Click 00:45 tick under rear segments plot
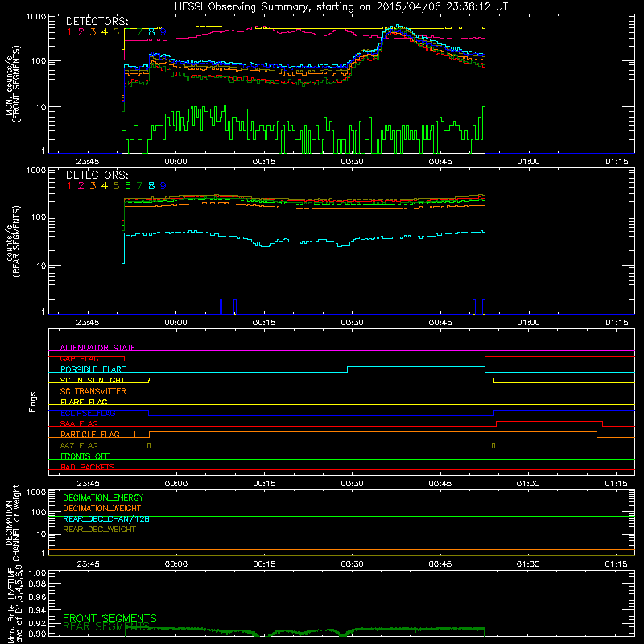Image resolution: width=644 pixels, height=644 pixels. [440, 323]
